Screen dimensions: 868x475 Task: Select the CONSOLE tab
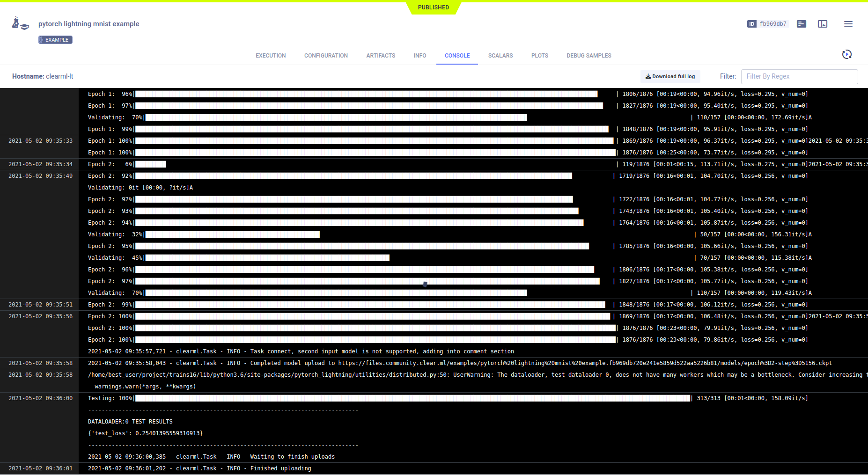pyautogui.click(x=457, y=56)
